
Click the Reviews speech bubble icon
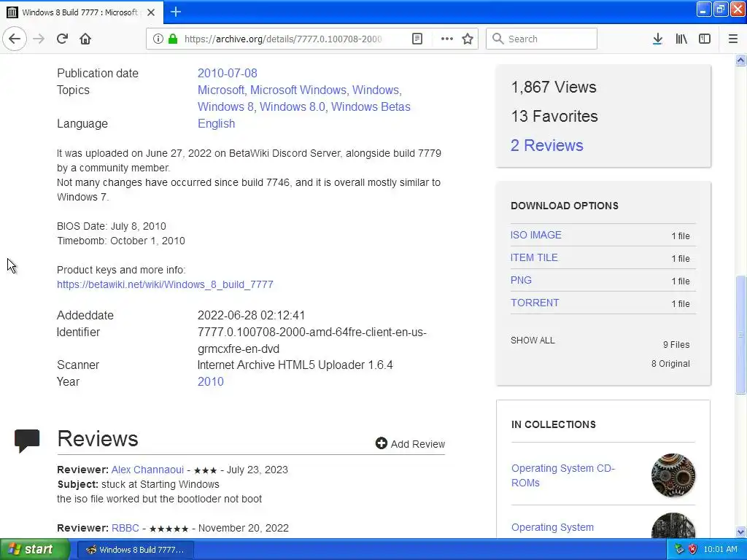(27, 440)
